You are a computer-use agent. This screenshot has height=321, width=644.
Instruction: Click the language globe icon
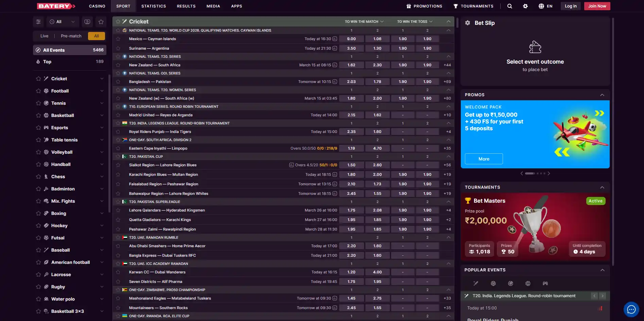pos(541,6)
